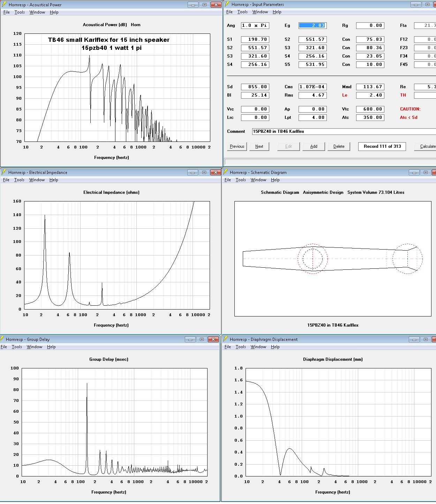
Task: Click the Bl field showing 25.14
Action: 255,95
